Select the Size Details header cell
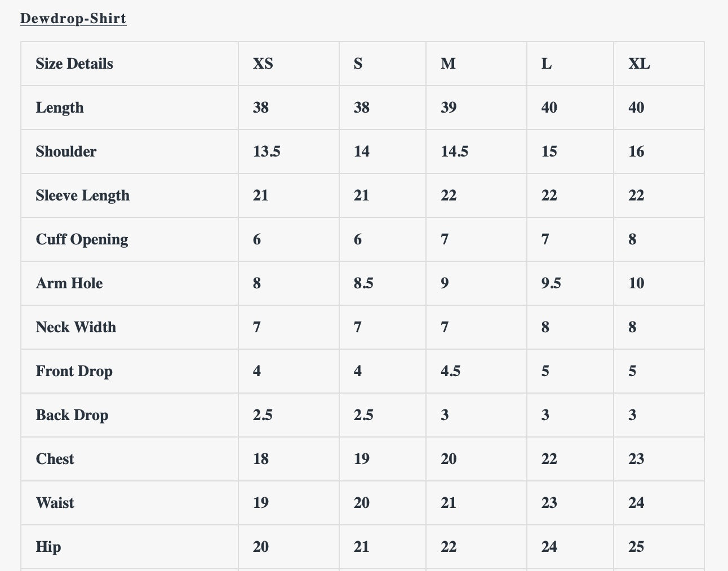 point(74,64)
